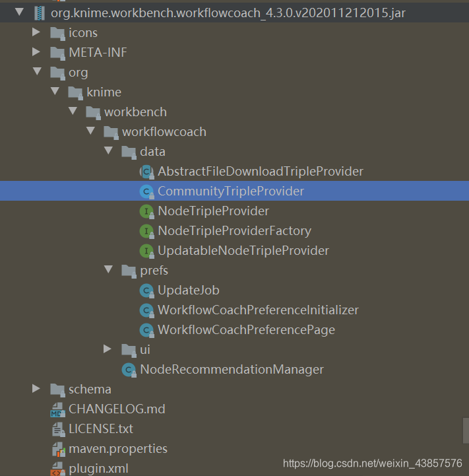Click plugin.xml file icon

click(57, 469)
